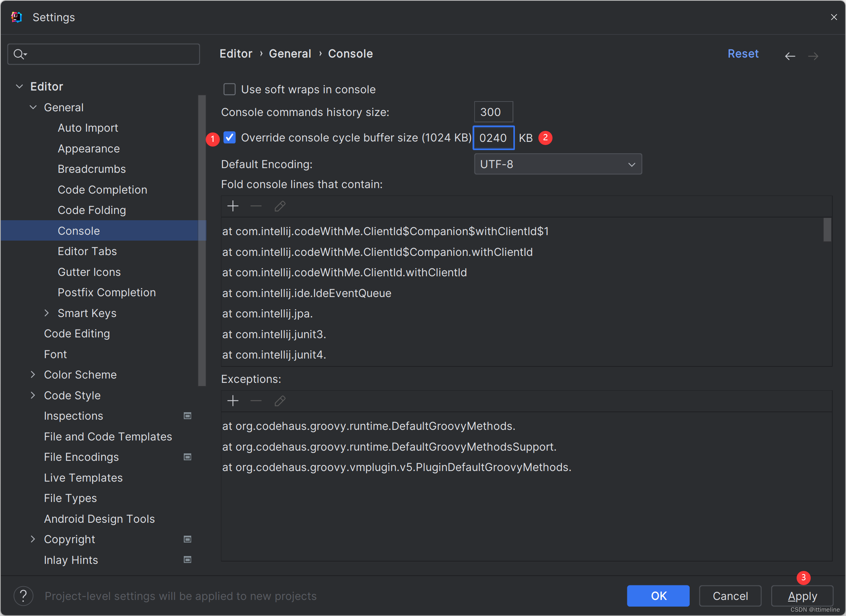
Task: Expand the Code Style settings section
Action: pyautogui.click(x=34, y=395)
